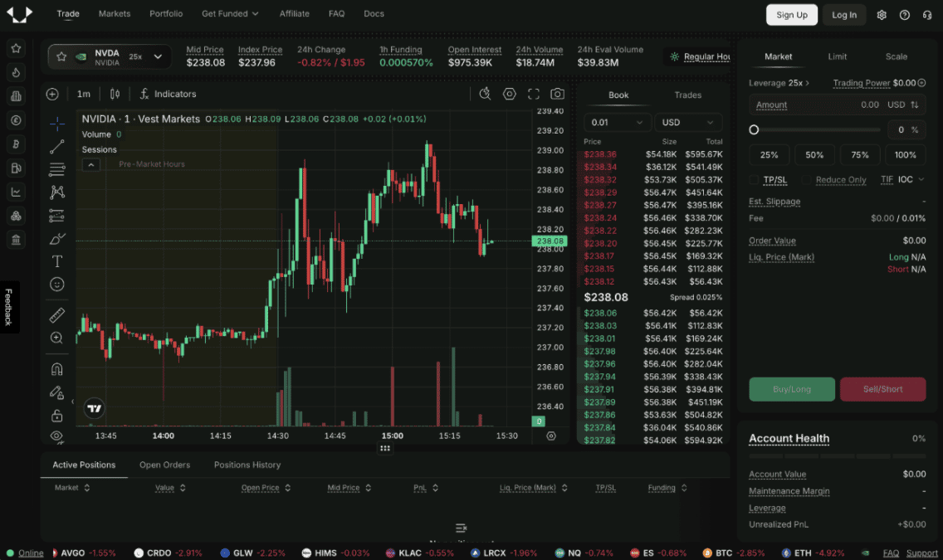Open the emoji icons tool
The height and width of the screenshot is (560, 943).
(x=57, y=285)
